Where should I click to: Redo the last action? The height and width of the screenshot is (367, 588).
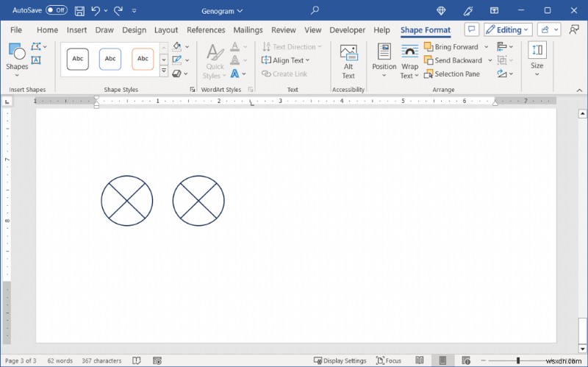(118, 11)
